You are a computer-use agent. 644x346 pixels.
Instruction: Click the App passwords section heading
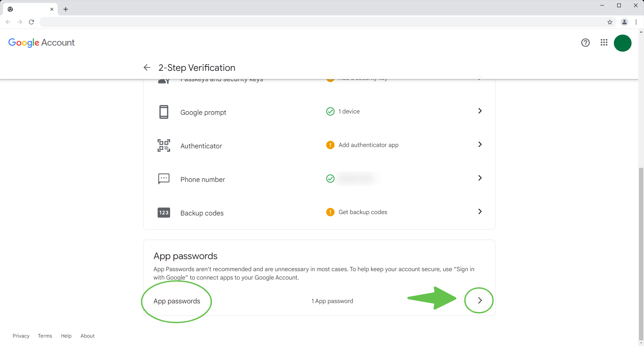click(185, 256)
